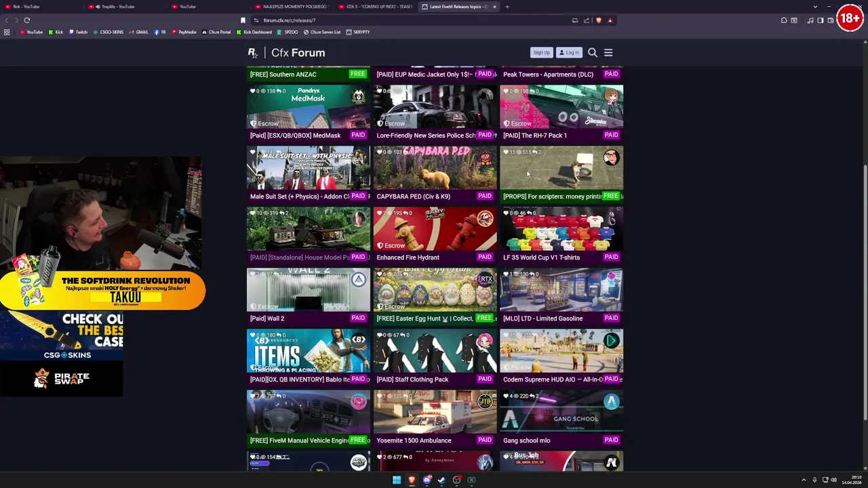Click the Log In button
Image resolution: width=868 pixels, height=488 pixels.
coord(569,52)
